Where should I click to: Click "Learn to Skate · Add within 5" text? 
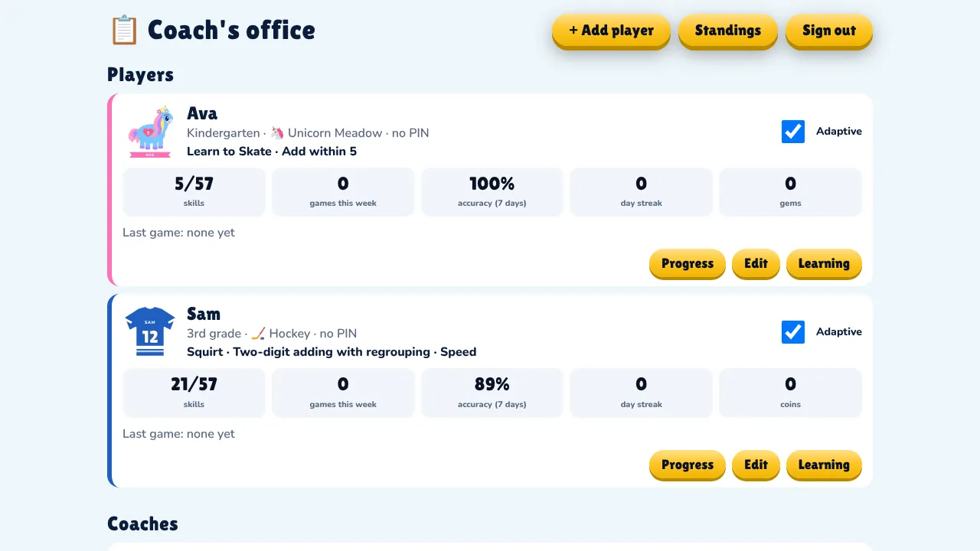272,152
